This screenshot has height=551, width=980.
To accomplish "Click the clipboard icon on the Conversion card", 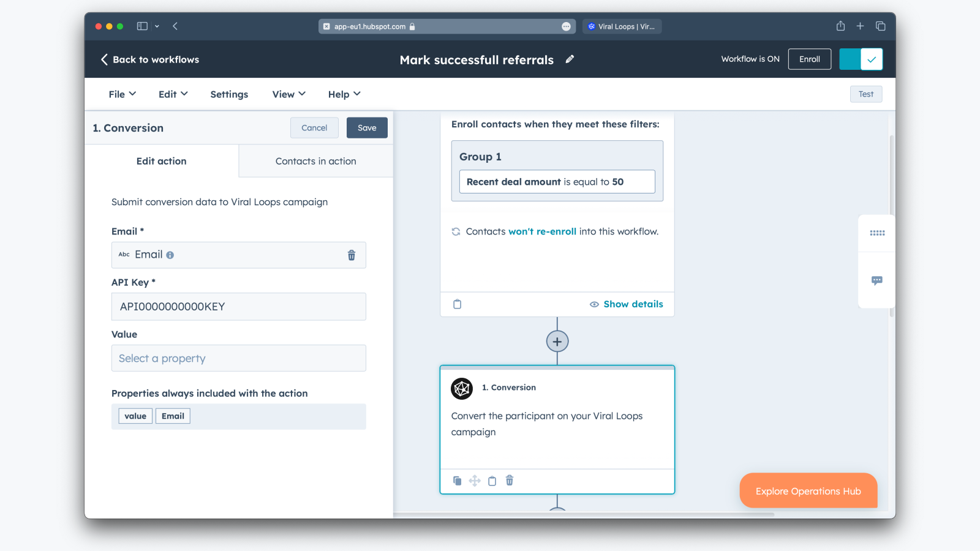I will [492, 481].
